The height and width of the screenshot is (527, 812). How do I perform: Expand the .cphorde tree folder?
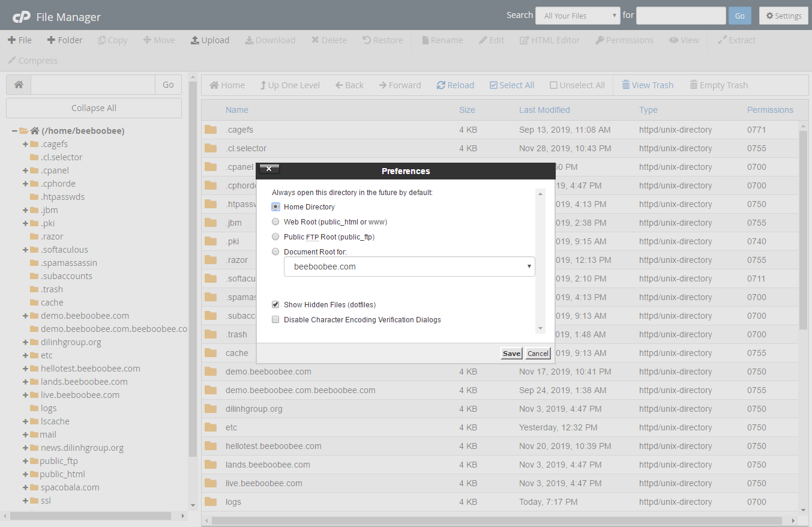[x=26, y=184]
